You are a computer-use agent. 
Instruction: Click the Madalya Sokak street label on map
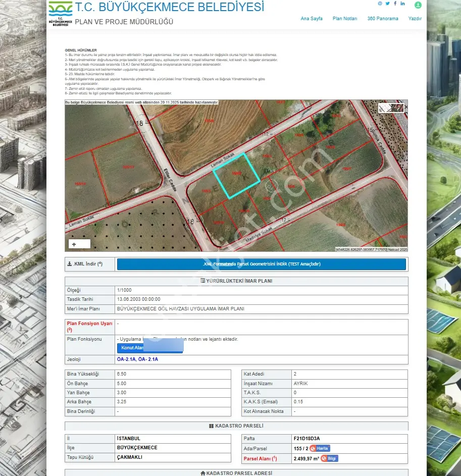point(259,235)
